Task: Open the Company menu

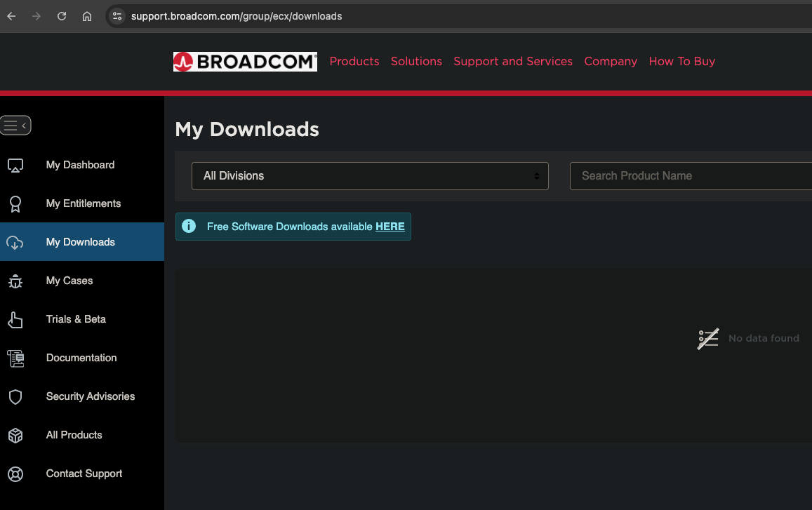Action: pyautogui.click(x=611, y=61)
